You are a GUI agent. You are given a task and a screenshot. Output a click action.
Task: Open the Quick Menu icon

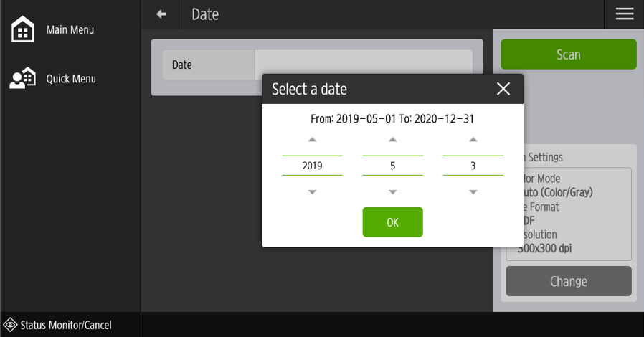coord(23,78)
